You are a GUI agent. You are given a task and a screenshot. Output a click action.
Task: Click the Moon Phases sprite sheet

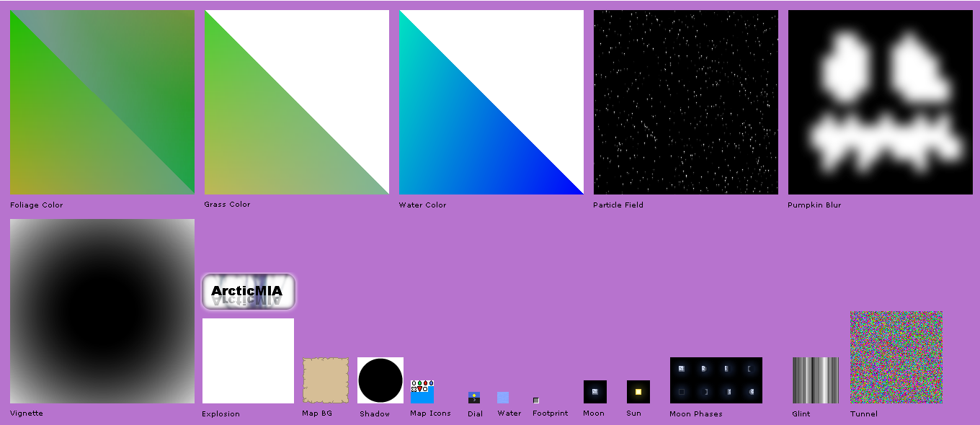[x=716, y=380]
